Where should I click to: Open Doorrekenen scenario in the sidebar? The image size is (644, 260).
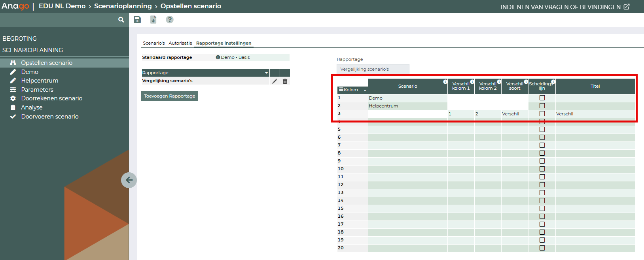(51, 98)
